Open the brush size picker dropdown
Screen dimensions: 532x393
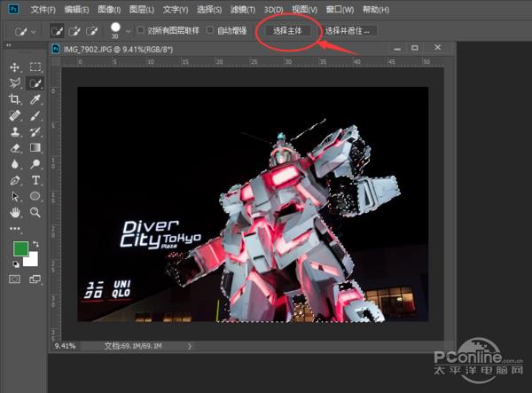click(x=129, y=31)
